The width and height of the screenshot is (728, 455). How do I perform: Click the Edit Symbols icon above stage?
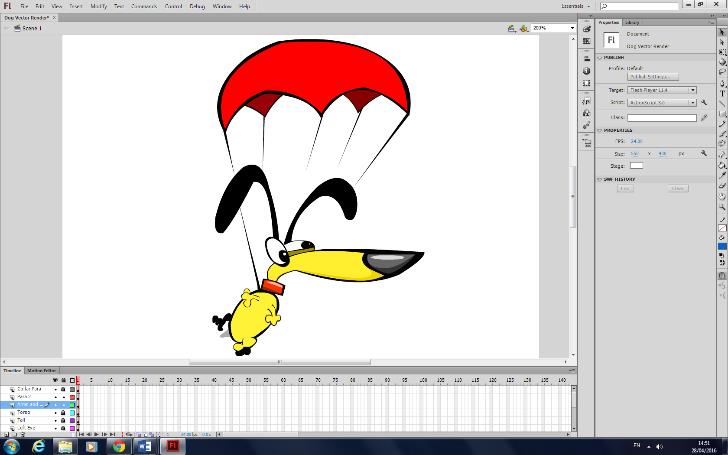pos(524,28)
